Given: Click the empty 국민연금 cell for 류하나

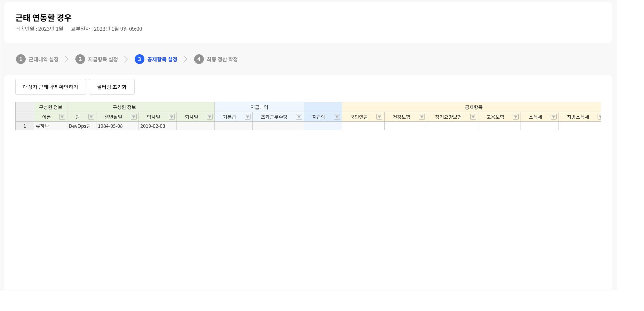Looking at the screenshot, I should 363,126.
